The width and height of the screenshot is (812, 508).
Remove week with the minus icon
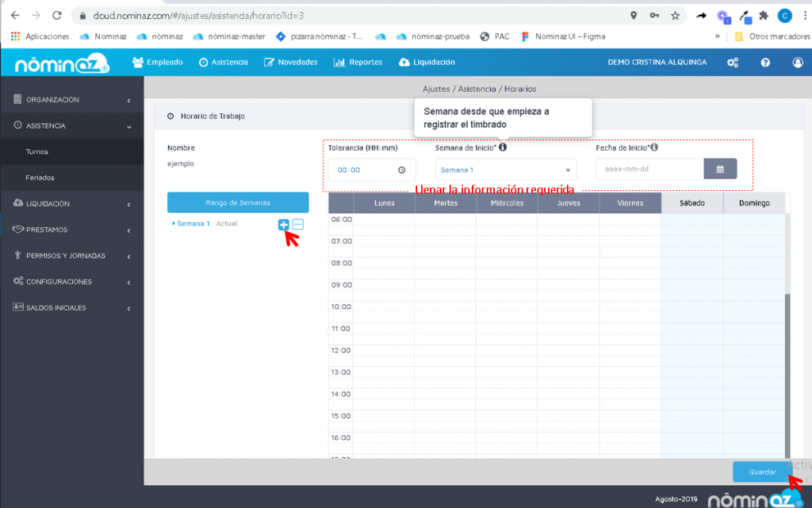(298, 224)
